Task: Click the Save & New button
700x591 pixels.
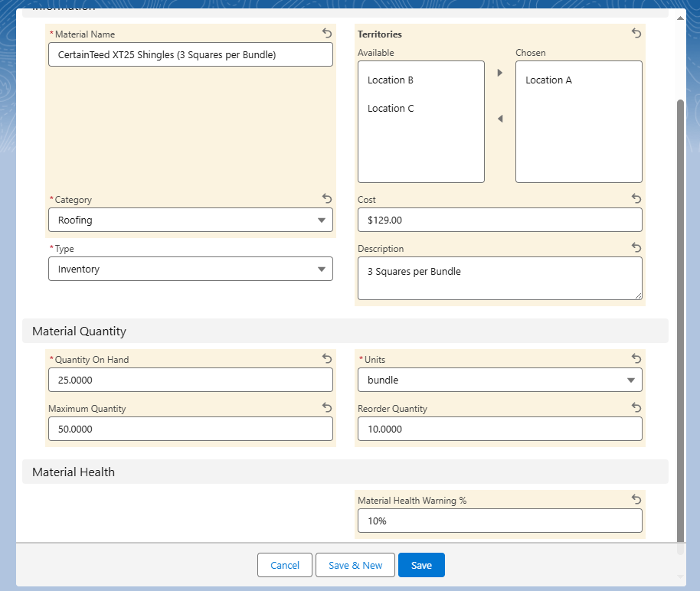Action: [355, 565]
